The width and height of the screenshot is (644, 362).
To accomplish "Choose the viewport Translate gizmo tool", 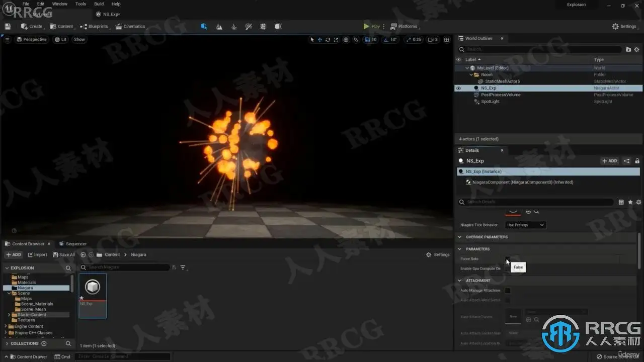I will click(319, 40).
